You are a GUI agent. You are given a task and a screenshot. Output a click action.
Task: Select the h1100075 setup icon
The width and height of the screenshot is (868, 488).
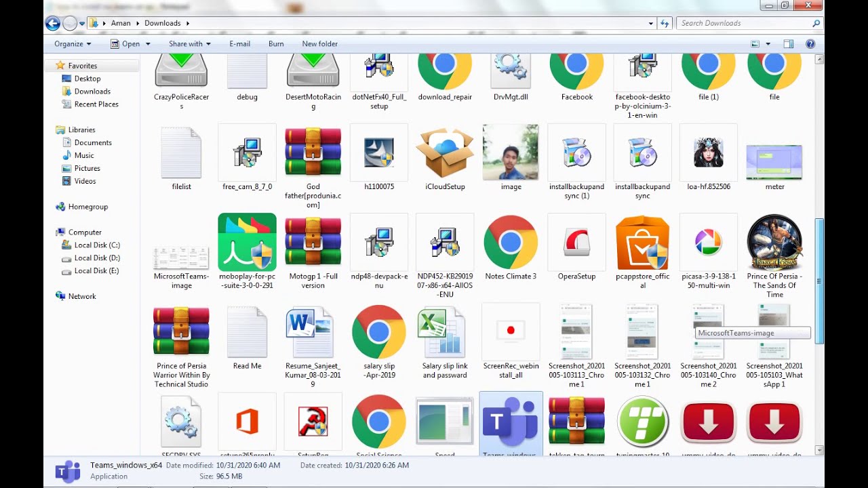(379, 152)
